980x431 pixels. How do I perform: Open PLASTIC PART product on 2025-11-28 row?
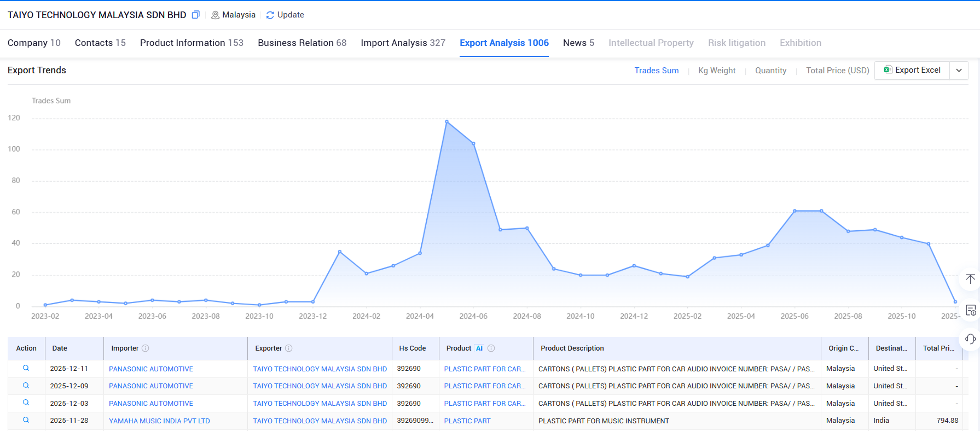(467, 421)
